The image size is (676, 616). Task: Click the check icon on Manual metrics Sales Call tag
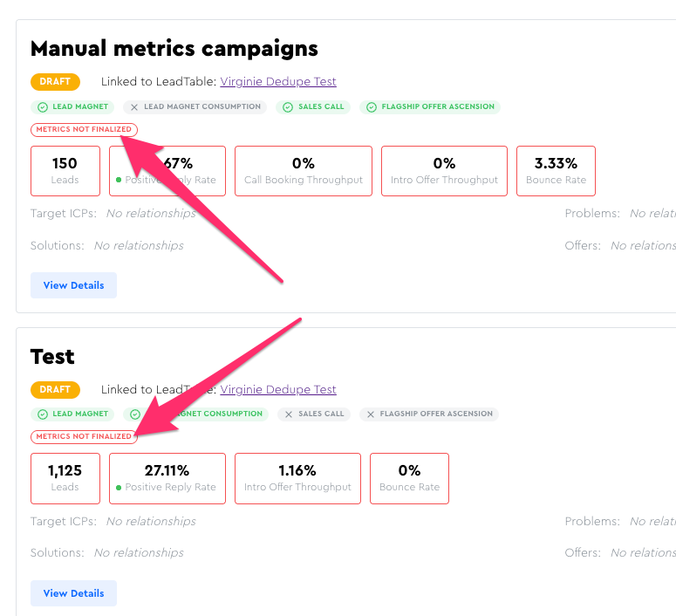(x=287, y=107)
